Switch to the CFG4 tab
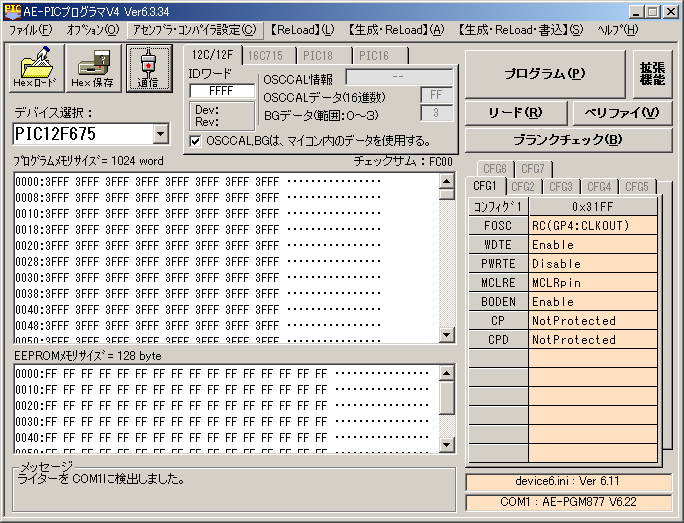 [599, 187]
